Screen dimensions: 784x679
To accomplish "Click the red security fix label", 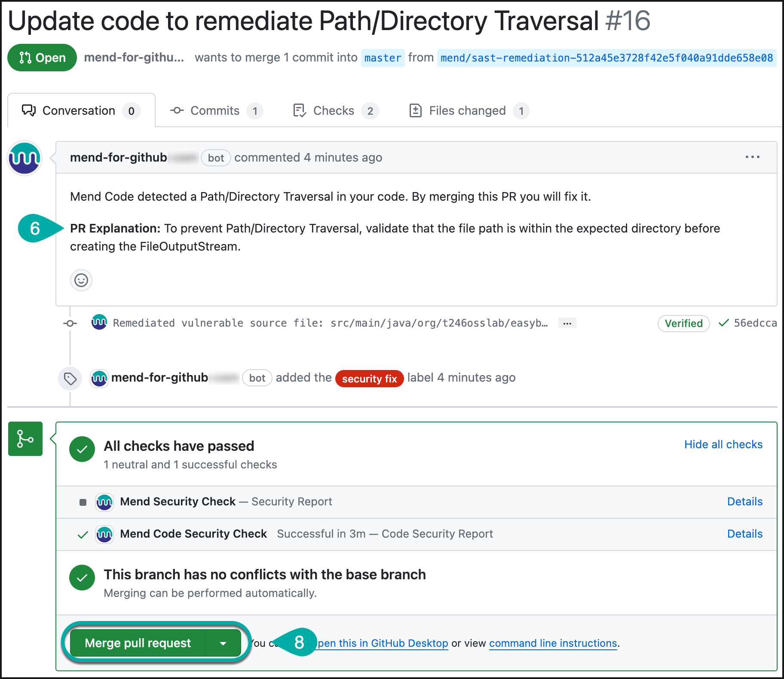I will click(369, 379).
